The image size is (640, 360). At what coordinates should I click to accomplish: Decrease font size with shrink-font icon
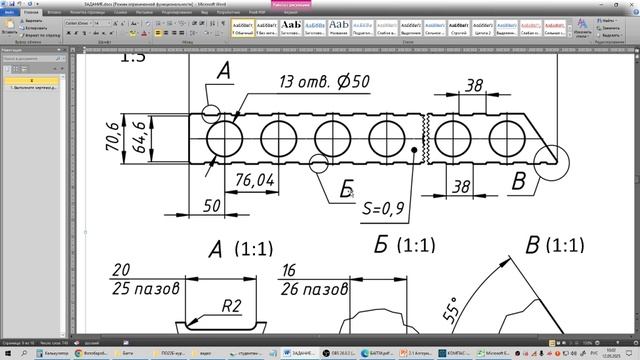pyautogui.click(x=123, y=23)
